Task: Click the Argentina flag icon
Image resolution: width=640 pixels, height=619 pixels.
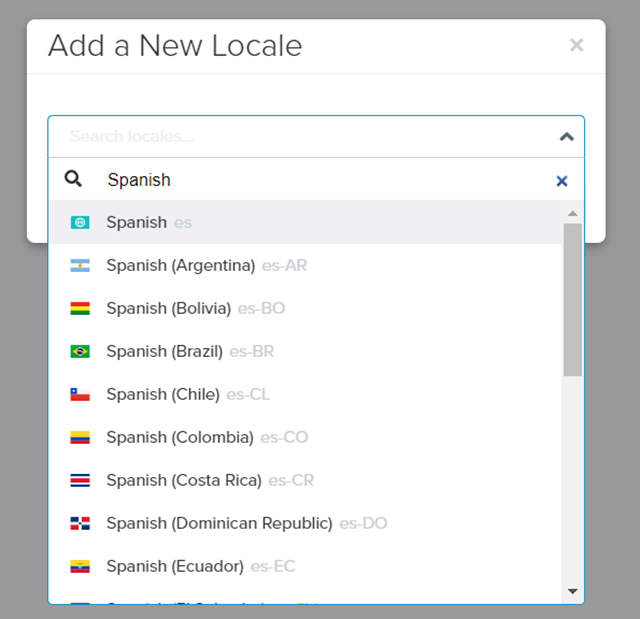Action: 80,265
